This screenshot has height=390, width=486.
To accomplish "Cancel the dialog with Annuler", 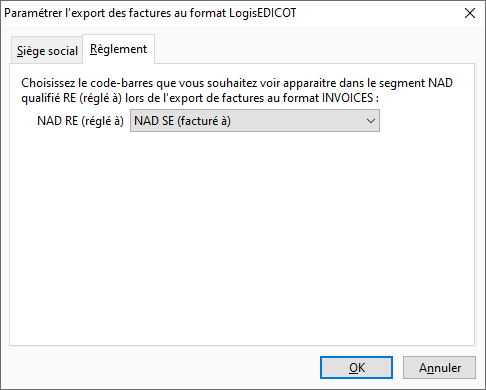I will pyautogui.click(x=439, y=367).
